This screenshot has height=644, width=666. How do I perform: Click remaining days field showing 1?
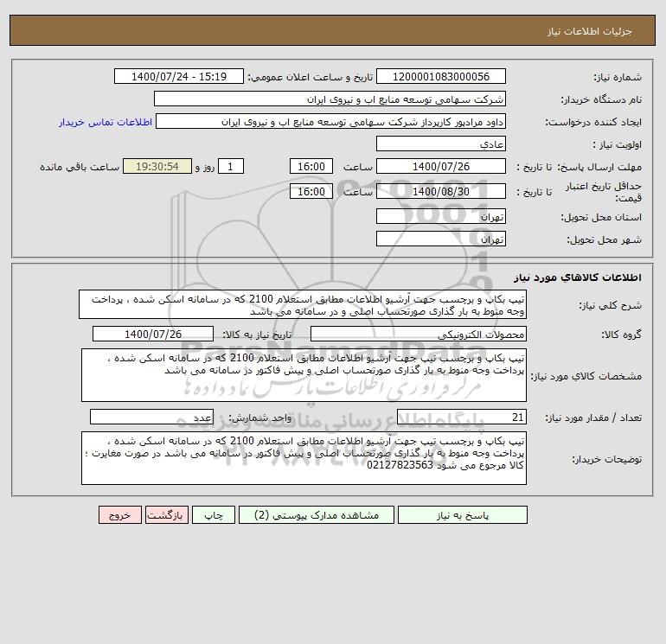(x=231, y=167)
